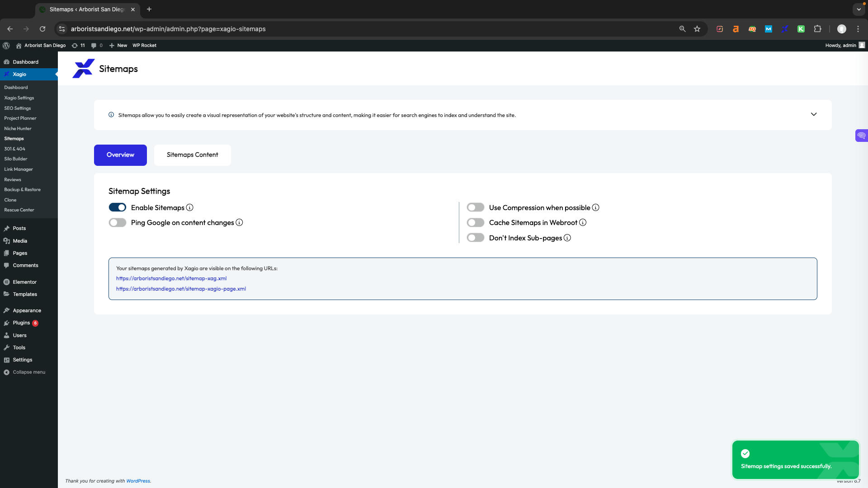Open Niche Hunter in sidebar
The width and height of the screenshot is (868, 488).
click(x=18, y=129)
